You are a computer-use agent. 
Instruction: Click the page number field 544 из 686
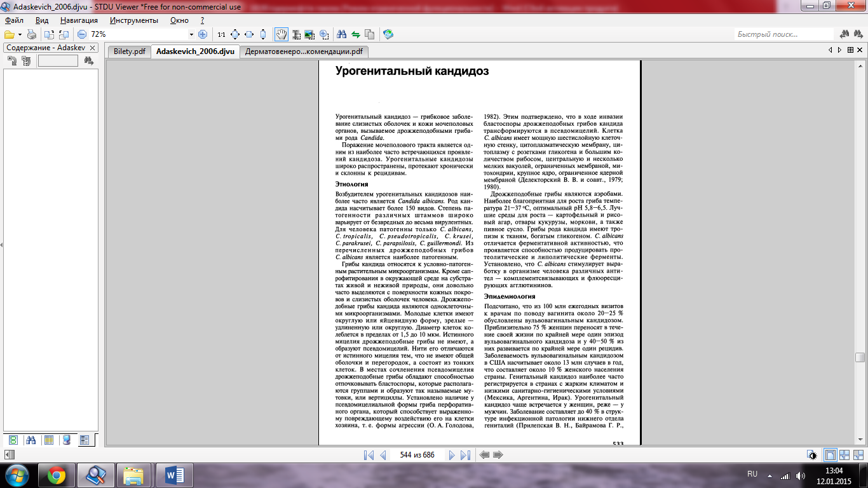(417, 455)
